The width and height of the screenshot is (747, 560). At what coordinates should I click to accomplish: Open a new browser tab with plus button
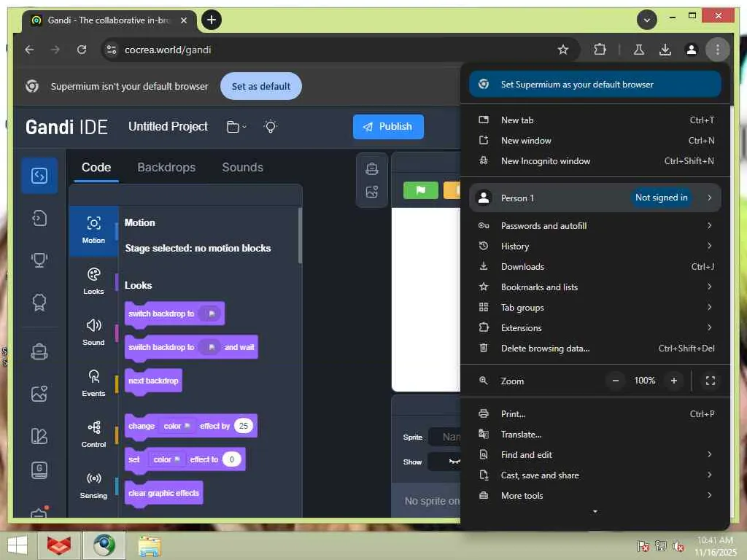click(212, 20)
